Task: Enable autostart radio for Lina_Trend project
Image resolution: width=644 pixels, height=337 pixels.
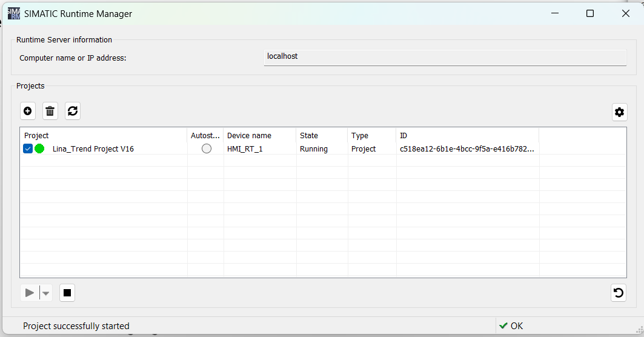Action: point(207,148)
